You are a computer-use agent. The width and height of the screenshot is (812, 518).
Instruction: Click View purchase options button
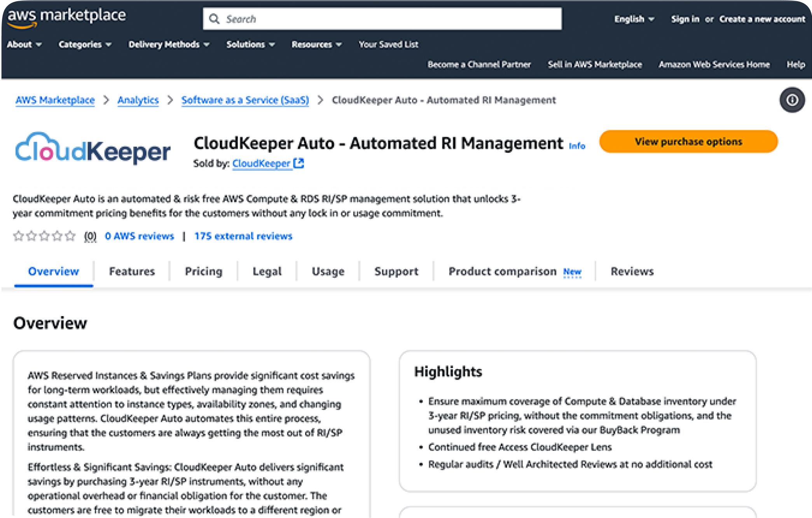[688, 142]
